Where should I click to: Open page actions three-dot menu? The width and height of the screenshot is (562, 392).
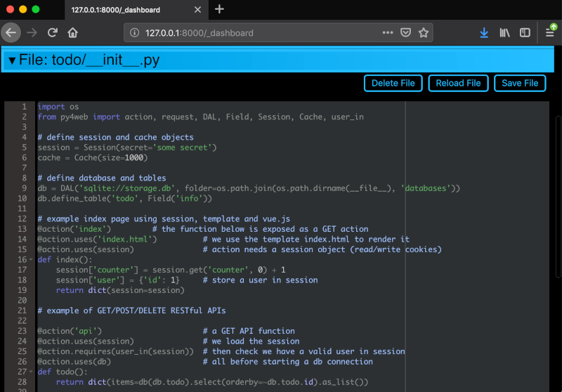pos(388,32)
